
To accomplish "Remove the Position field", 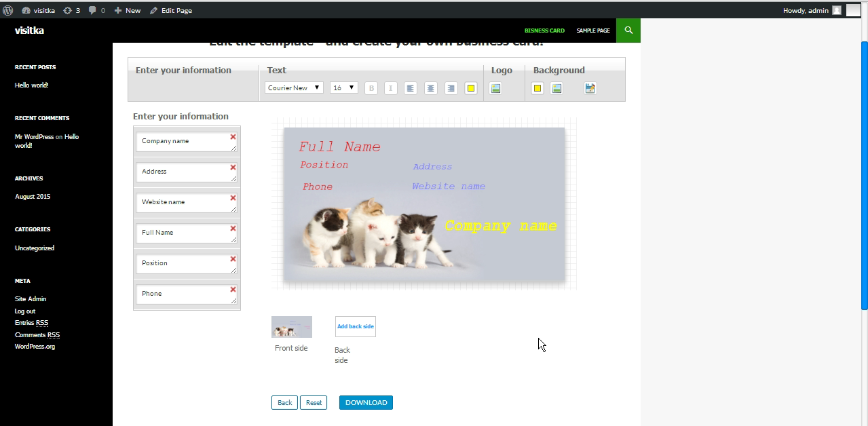I will click(233, 259).
